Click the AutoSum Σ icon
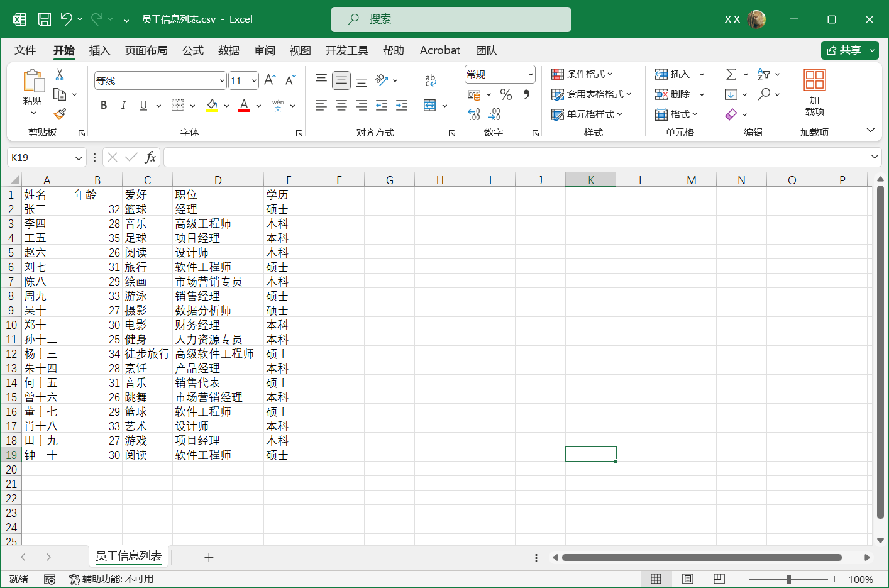The height and width of the screenshot is (588, 889). pyautogui.click(x=731, y=74)
